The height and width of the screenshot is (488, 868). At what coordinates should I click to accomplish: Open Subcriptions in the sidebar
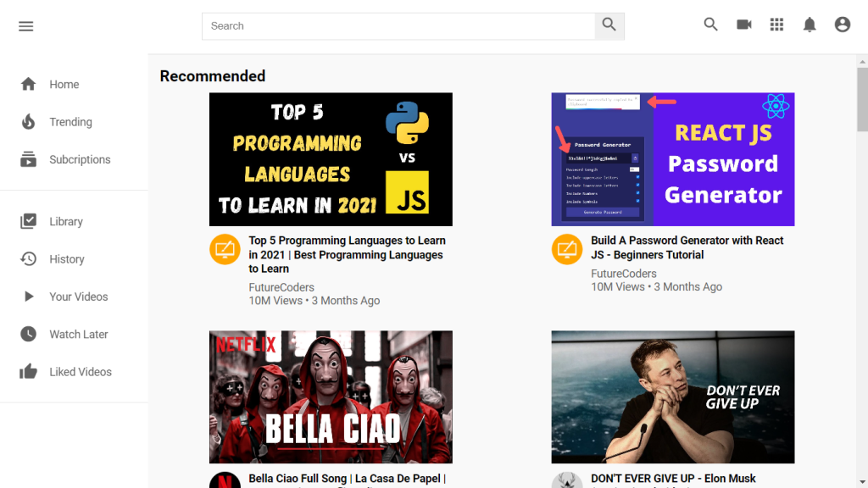[80, 159]
